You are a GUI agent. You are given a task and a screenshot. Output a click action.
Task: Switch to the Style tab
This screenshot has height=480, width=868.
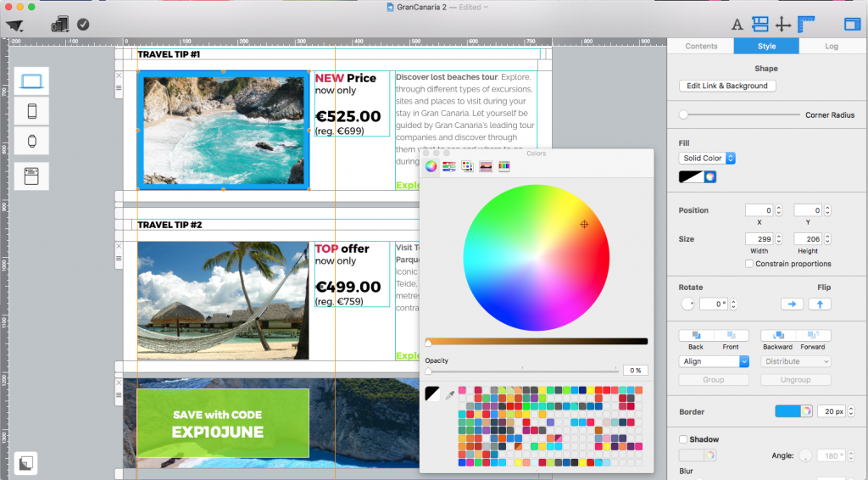(x=766, y=47)
